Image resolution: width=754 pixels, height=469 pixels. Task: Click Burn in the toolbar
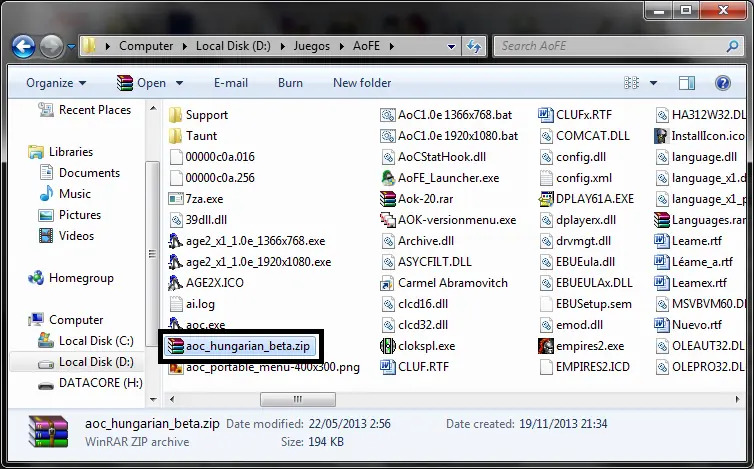(290, 83)
